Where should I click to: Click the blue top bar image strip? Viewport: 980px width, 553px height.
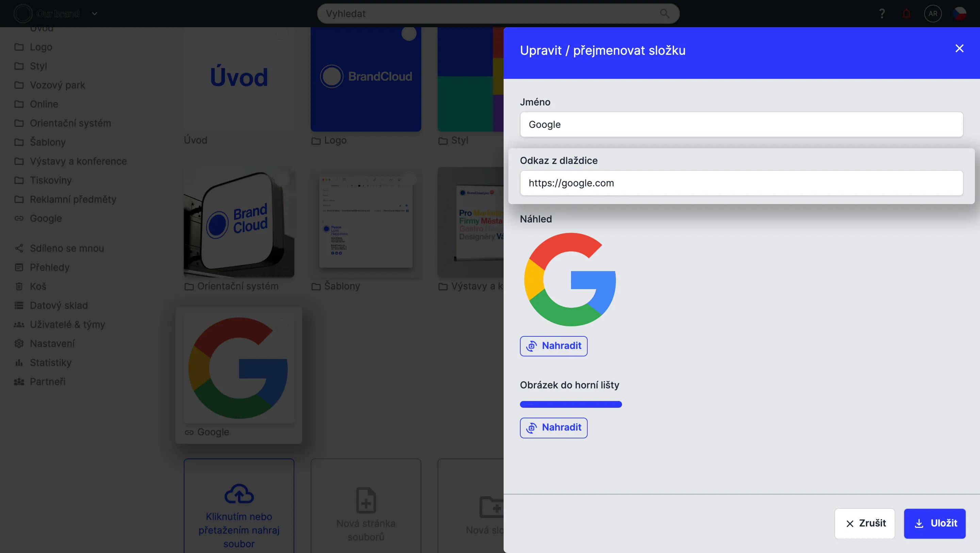[570, 404]
